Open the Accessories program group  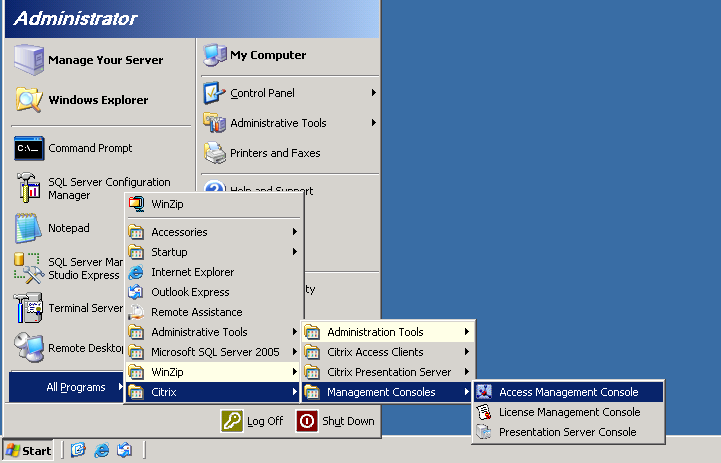213,232
